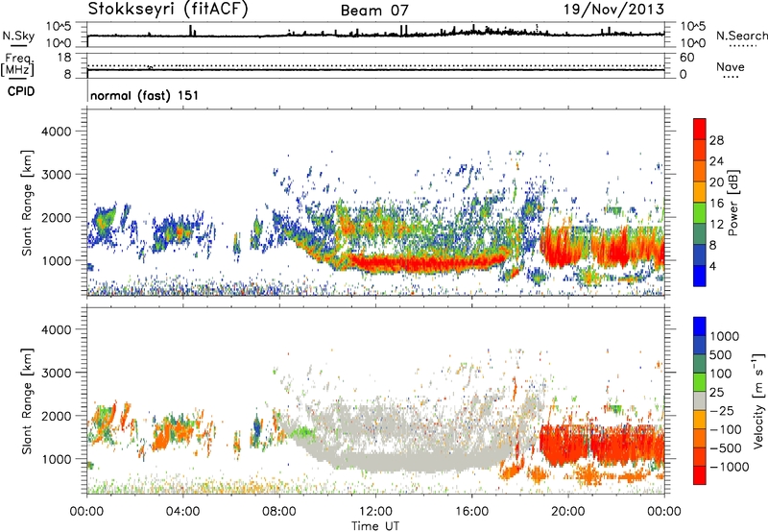This screenshot has width=768, height=532.
Task: Select the N.Sky legend label
Action: (18, 36)
